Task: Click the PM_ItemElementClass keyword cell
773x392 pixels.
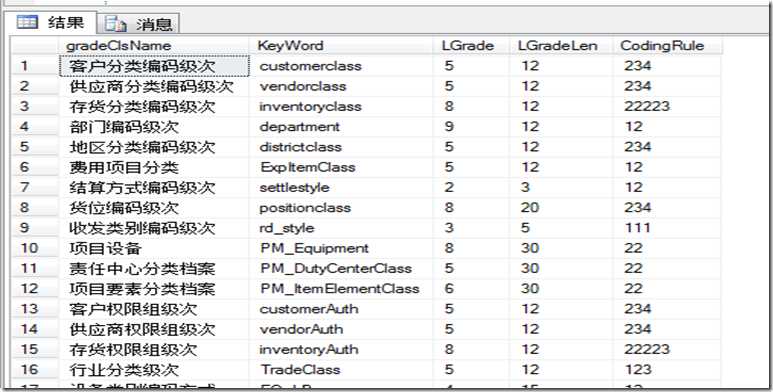Action: [341, 288]
